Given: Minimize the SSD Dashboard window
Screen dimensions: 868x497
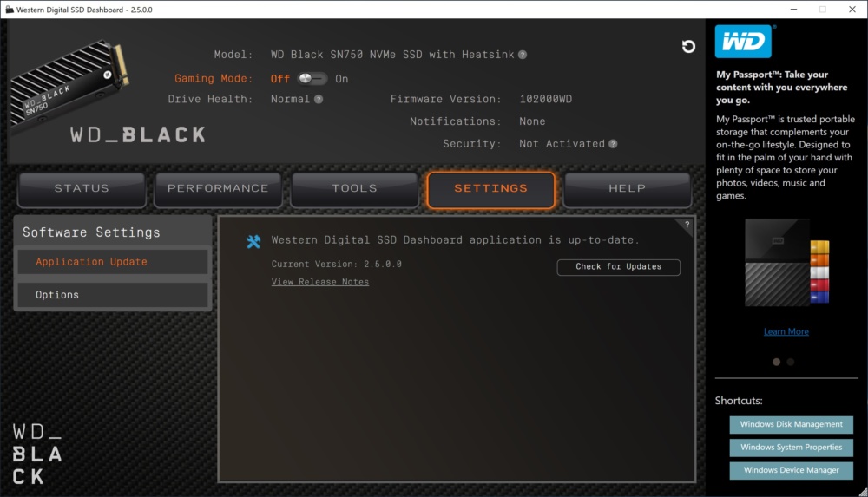Looking at the screenshot, I should point(793,10).
